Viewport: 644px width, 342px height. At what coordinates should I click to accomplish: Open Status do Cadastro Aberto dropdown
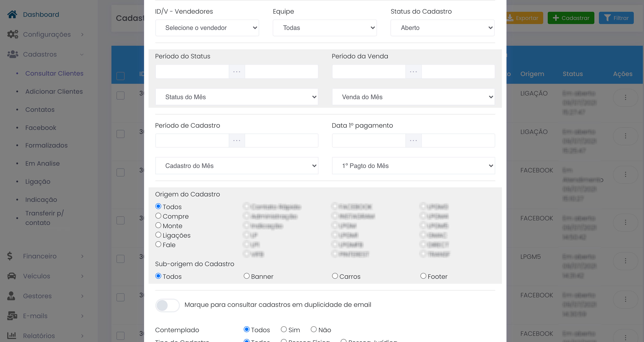(442, 28)
